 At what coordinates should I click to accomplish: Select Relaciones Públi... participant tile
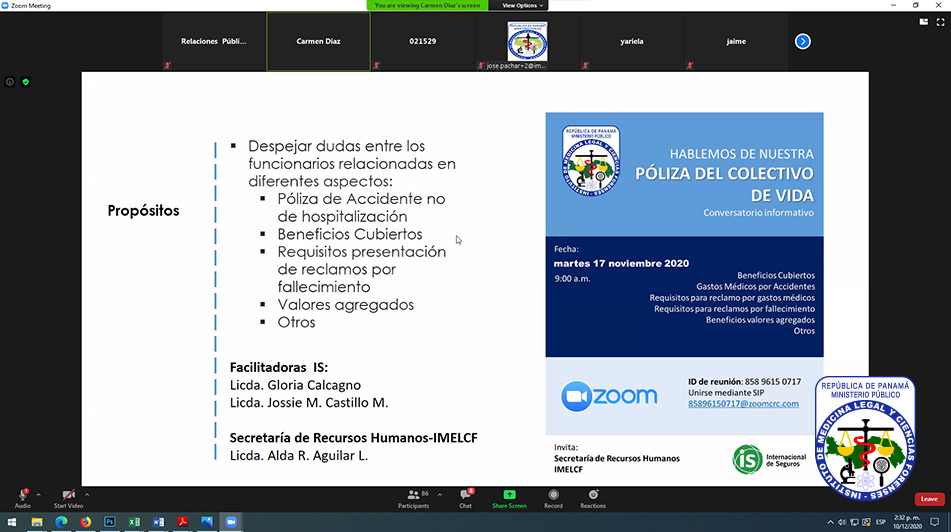tap(213, 41)
